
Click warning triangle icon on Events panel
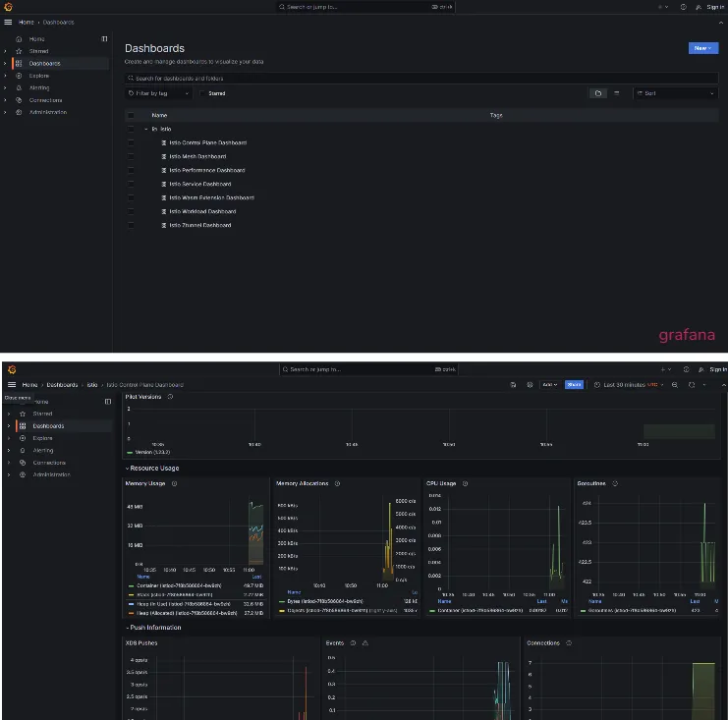[365, 643]
